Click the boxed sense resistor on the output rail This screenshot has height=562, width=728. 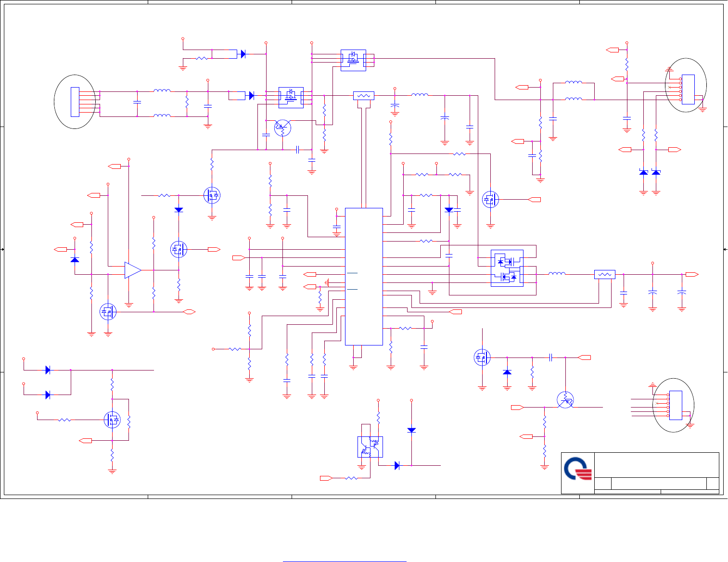[605, 275]
